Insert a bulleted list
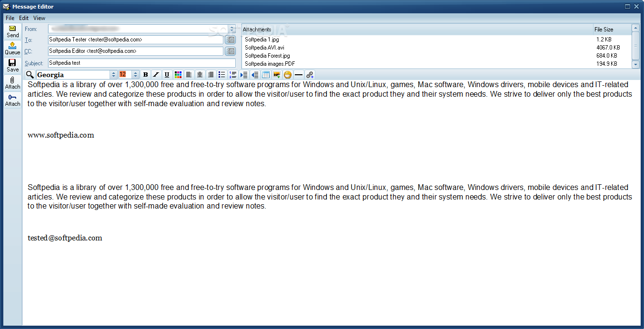Image resolution: width=644 pixels, height=329 pixels. [221, 75]
